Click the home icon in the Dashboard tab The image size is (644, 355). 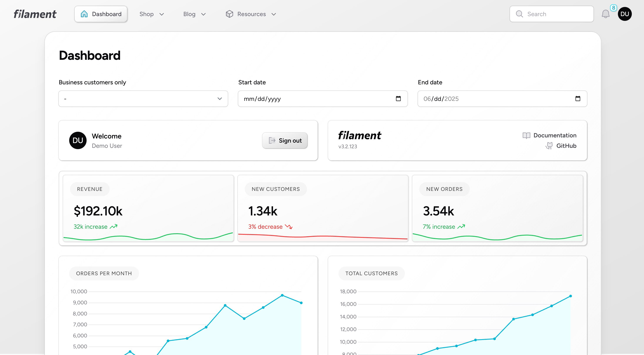[84, 14]
